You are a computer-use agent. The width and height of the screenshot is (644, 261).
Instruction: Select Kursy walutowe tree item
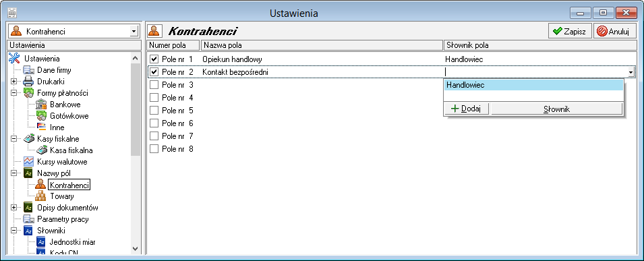point(62,162)
